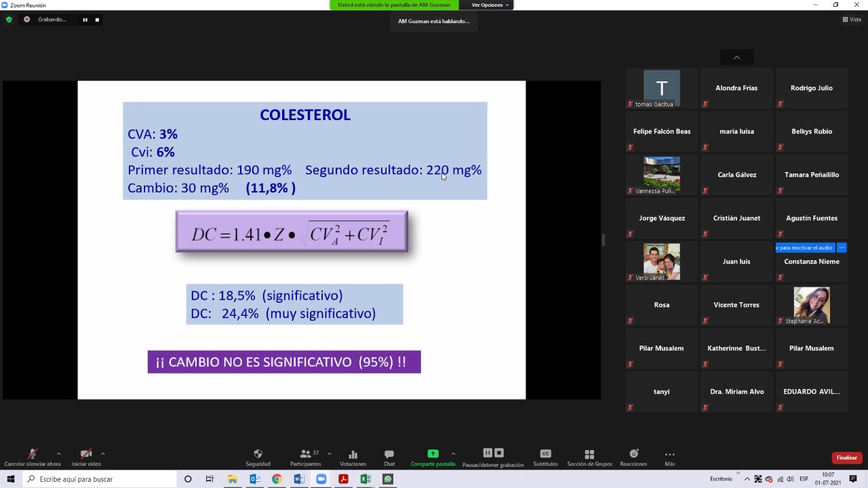Select EDUARDO AVIL... participant tile
The width and height of the screenshot is (868, 488).
click(x=812, y=392)
